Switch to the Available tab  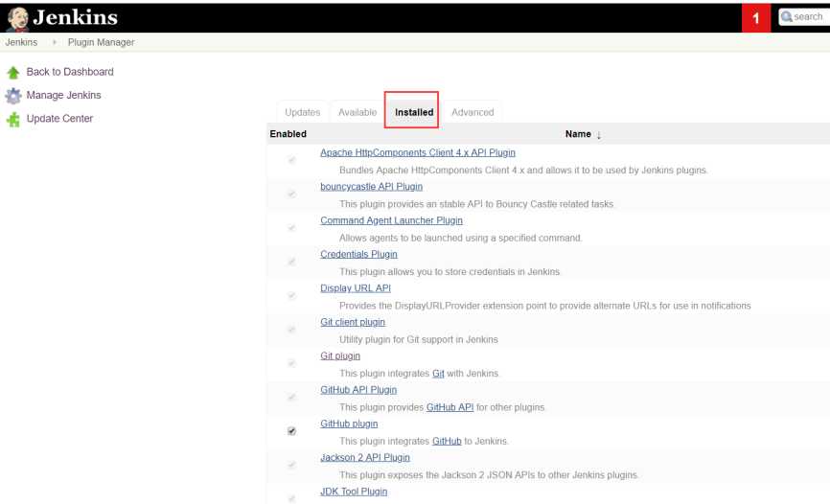357,112
